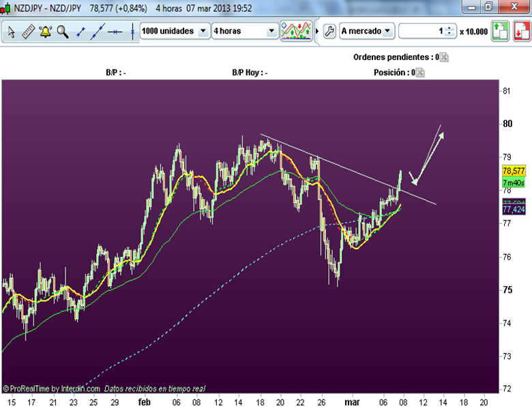Close the NZDJPY chart window
Image resolution: width=532 pixels, height=407 pixels.
514,7
